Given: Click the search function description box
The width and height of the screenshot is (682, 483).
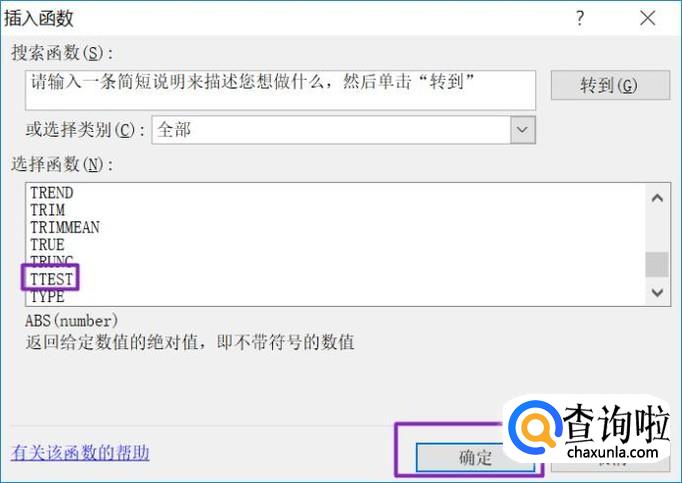Looking at the screenshot, I should [x=280, y=90].
